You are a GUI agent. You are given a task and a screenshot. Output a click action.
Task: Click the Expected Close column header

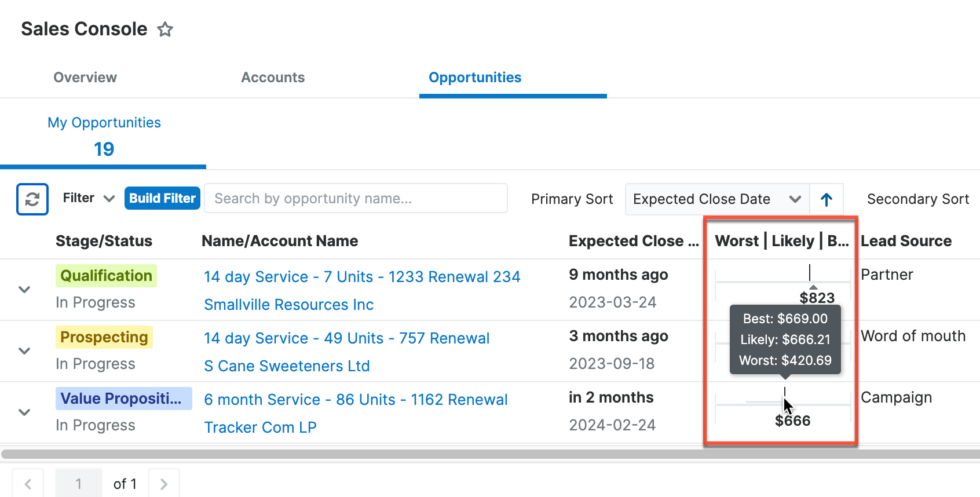point(634,241)
